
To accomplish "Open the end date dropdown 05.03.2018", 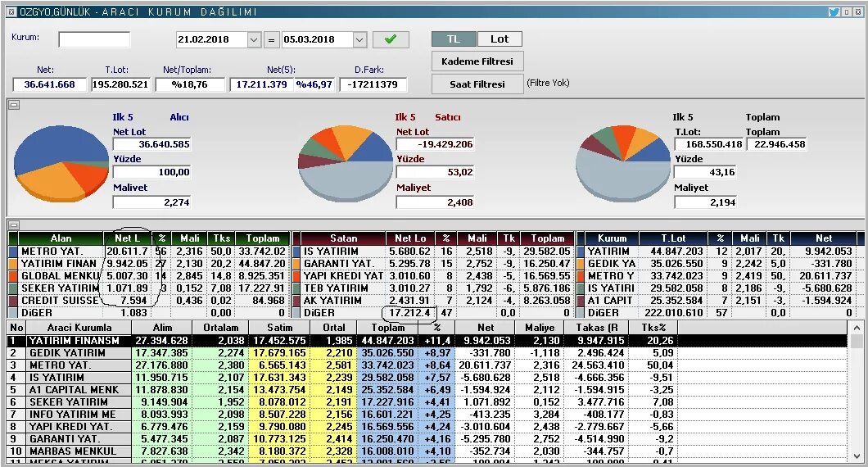I will click(x=359, y=40).
